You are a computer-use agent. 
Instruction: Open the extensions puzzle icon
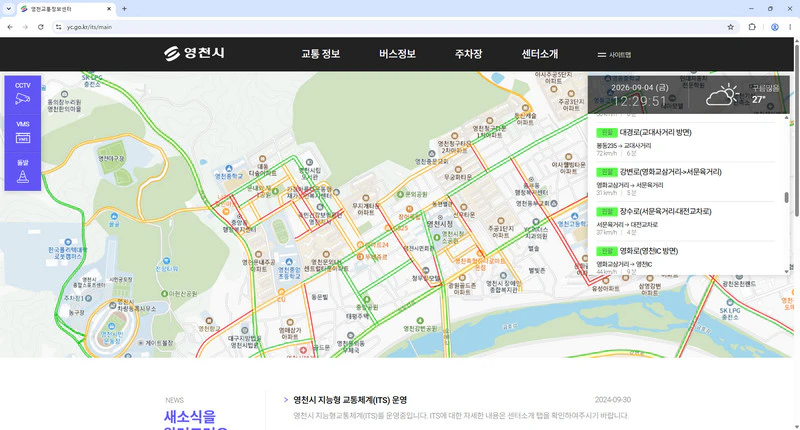752,27
